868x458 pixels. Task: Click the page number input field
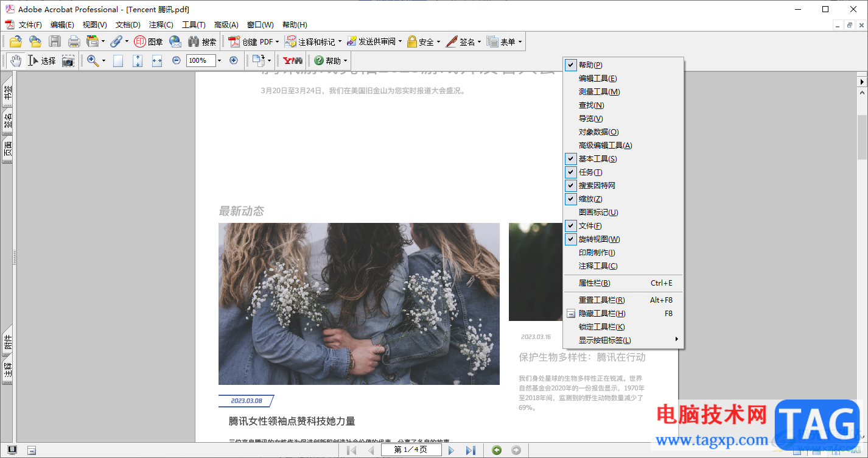coord(411,450)
